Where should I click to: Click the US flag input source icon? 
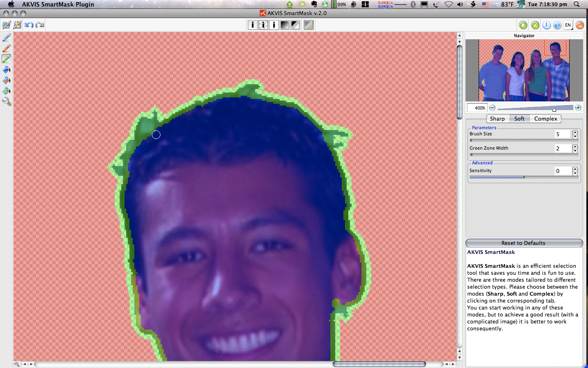click(486, 4)
